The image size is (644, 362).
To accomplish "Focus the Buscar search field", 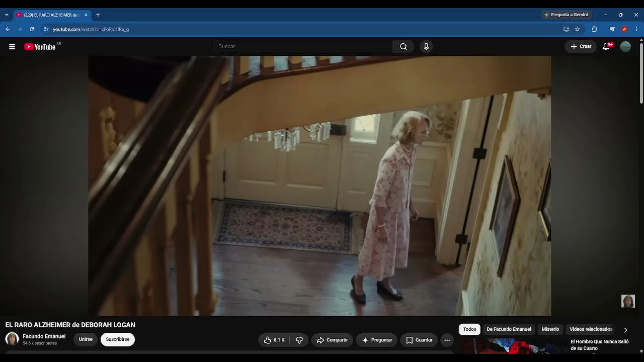I will 303,47.
